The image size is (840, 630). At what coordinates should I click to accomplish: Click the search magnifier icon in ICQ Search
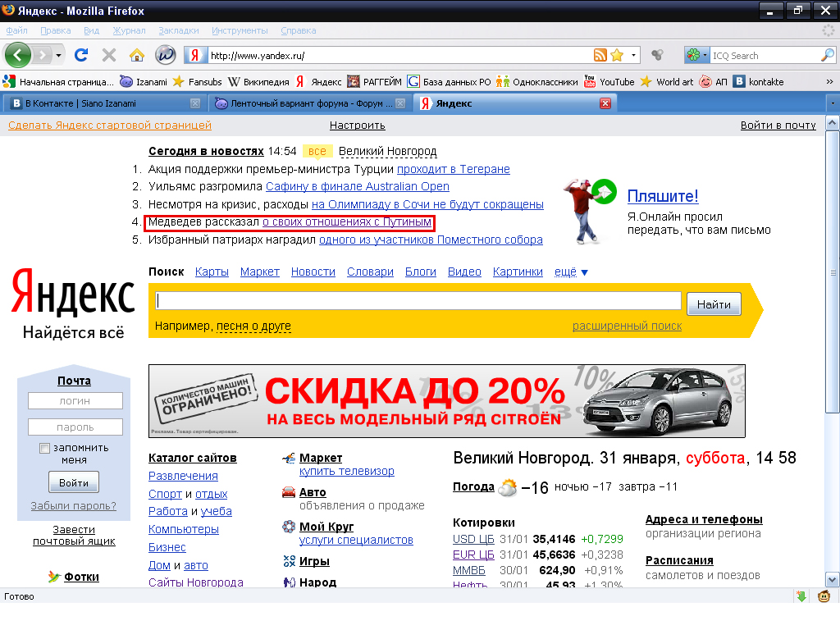pyautogui.click(x=827, y=55)
